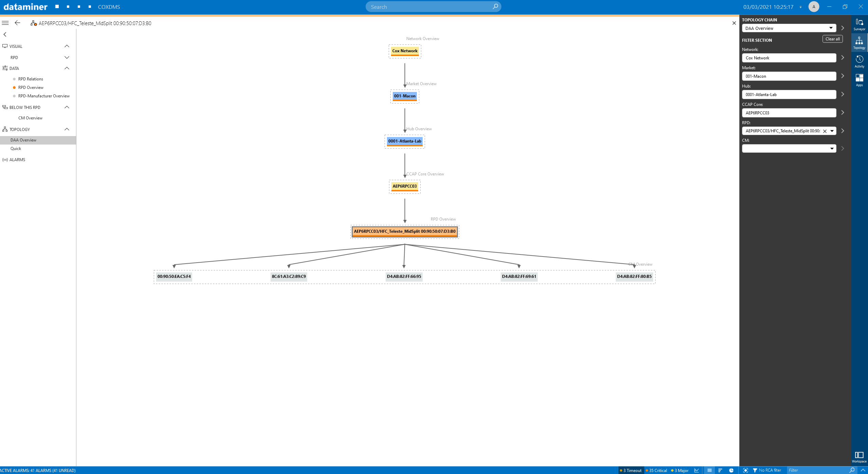
Task: Click the RPD element icon in title
Action: pyautogui.click(x=33, y=23)
